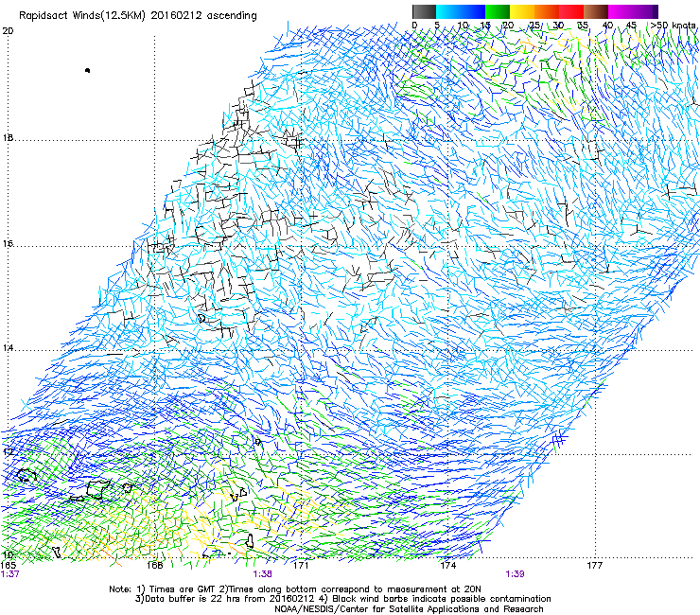Click the longitude "168" label on the bottom axis
Screen dimensions: 700x615
(154, 566)
